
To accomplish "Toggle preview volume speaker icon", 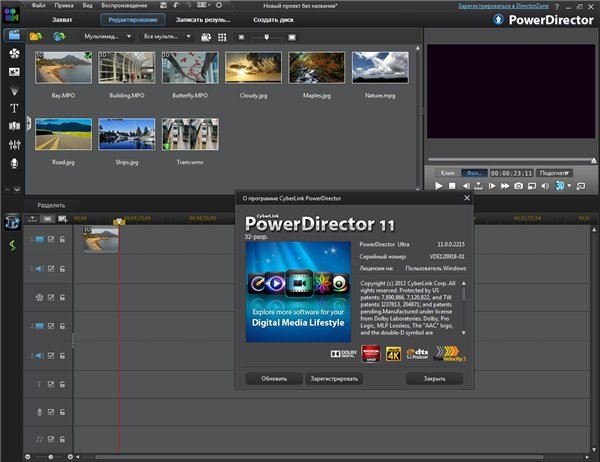I will point(545,186).
